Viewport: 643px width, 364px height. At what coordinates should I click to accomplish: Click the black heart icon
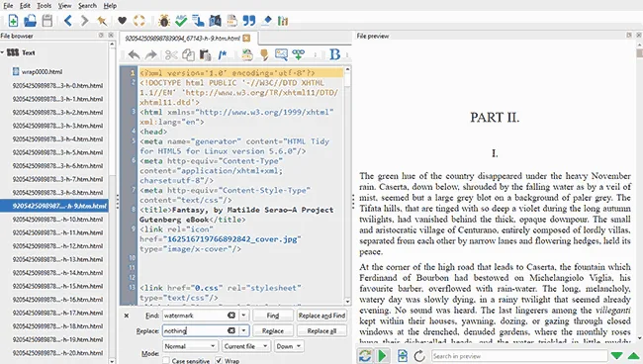(x=122, y=21)
